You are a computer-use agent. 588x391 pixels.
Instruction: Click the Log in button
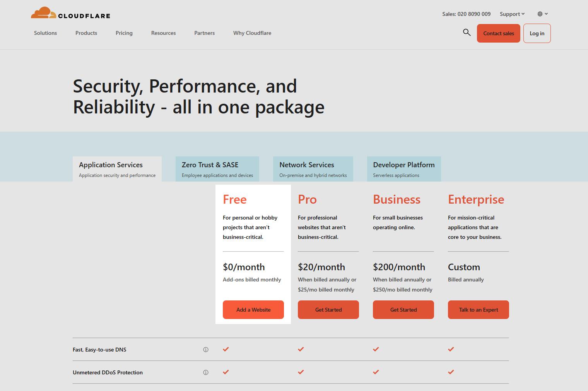coord(537,33)
